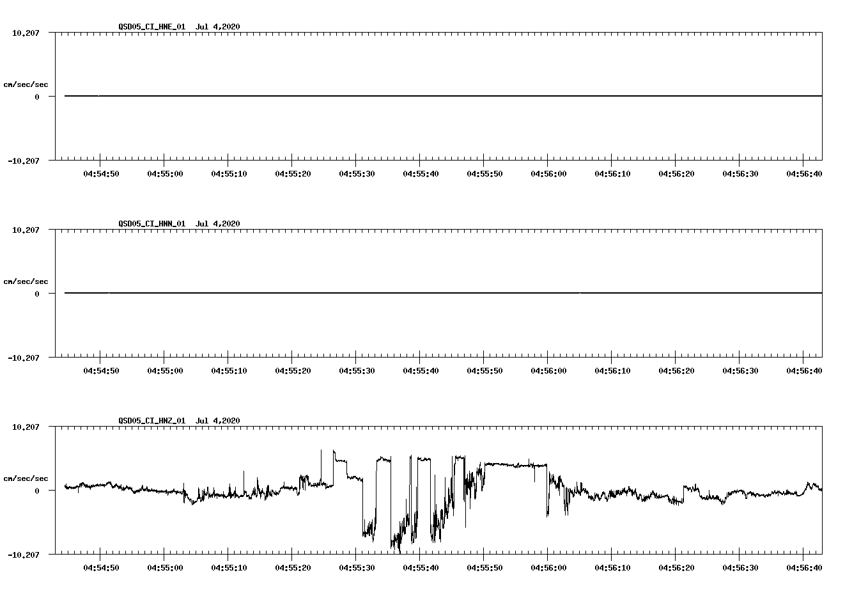868x591 pixels.
Task: Click the QSD05_CI_HNN_01 channel title
Action: point(152,223)
